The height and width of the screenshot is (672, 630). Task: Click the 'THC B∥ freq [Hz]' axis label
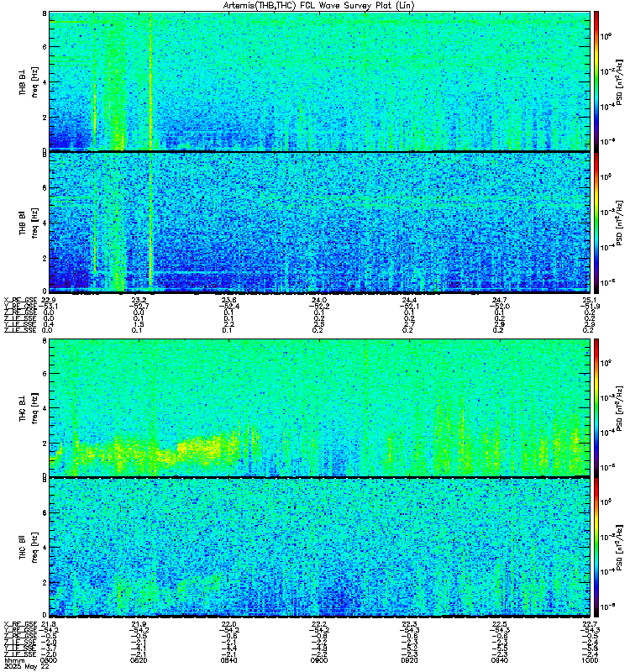tap(29, 548)
